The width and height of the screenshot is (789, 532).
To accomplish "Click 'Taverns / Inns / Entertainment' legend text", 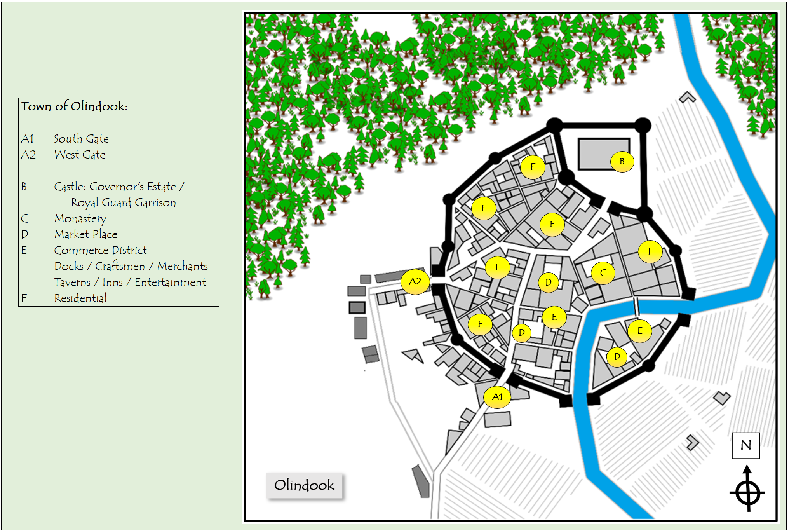I will (x=130, y=282).
